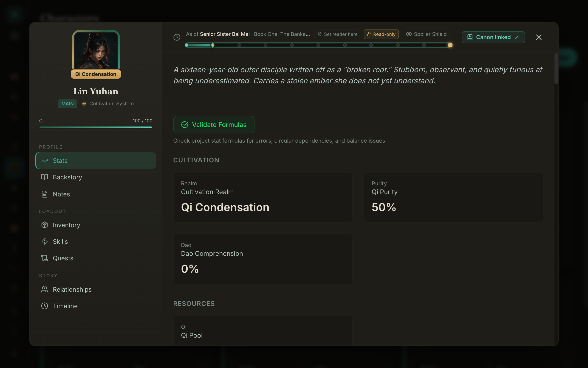Click the Qi Pool resource card
This screenshot has height=368, width=588.
coord(263,331)
